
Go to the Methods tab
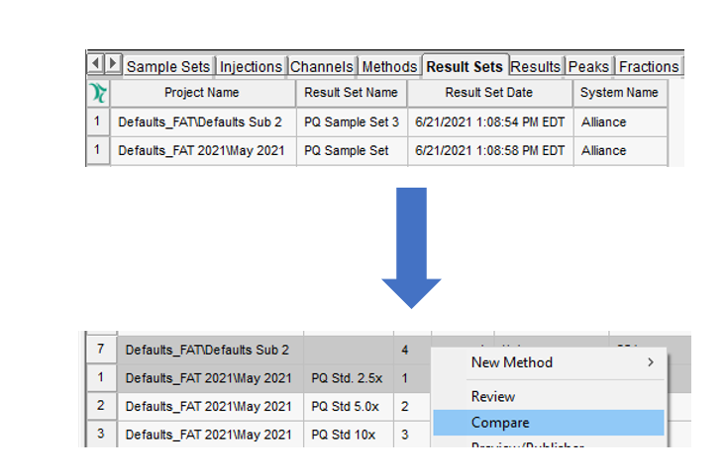(389, 67)
